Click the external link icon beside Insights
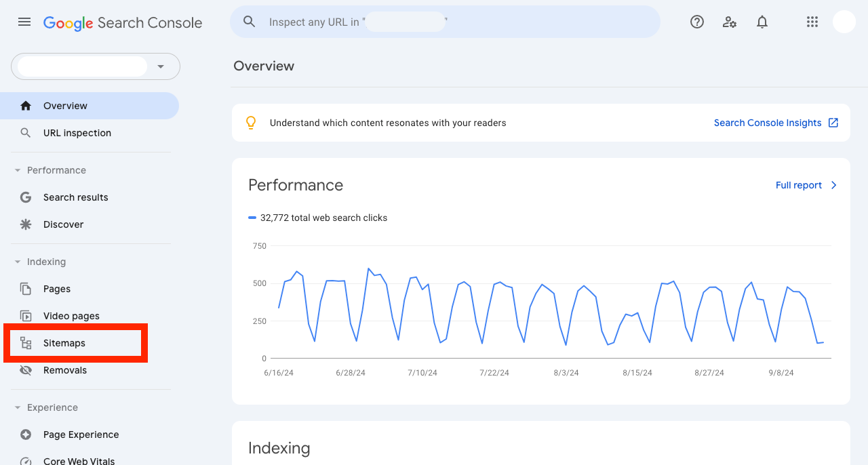Image resolution: width=868 pixels, height=465 pixels. tap(833, 123)
